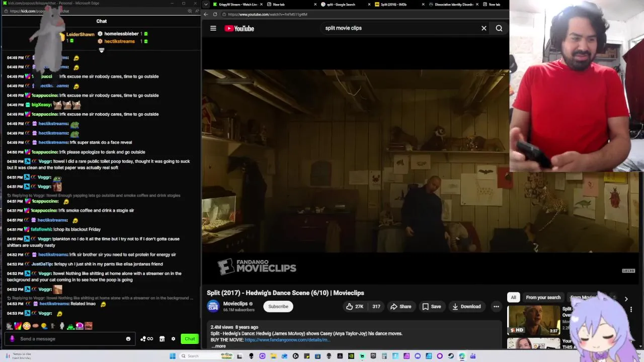
Task: Send message with green Chat button
Action: tap(190, 339)
